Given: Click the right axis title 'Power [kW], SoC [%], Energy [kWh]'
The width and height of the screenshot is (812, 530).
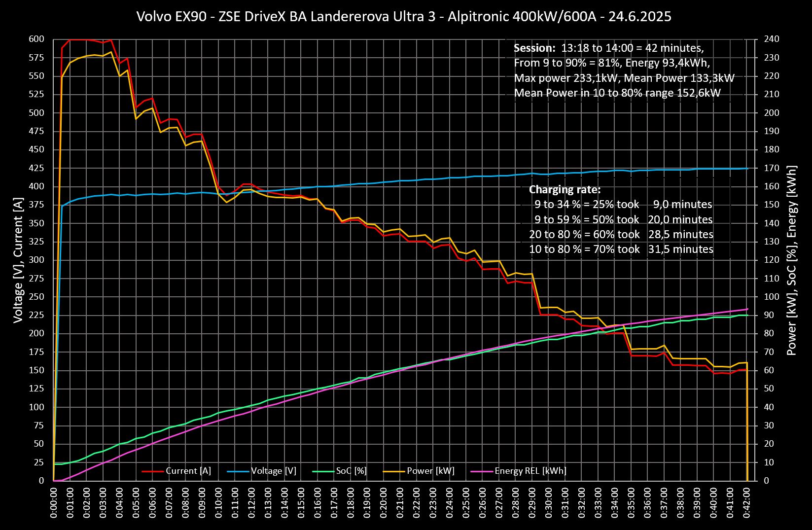Looking at the screenshot, I should (792, 260).
